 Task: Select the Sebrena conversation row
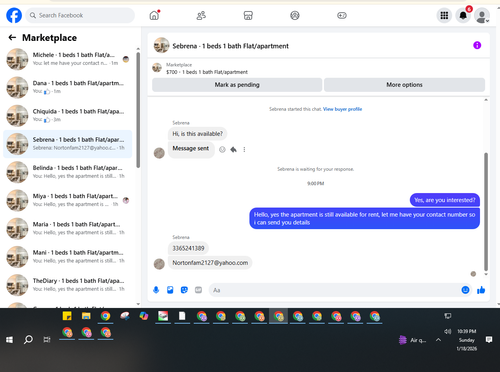tap(68, 144)
